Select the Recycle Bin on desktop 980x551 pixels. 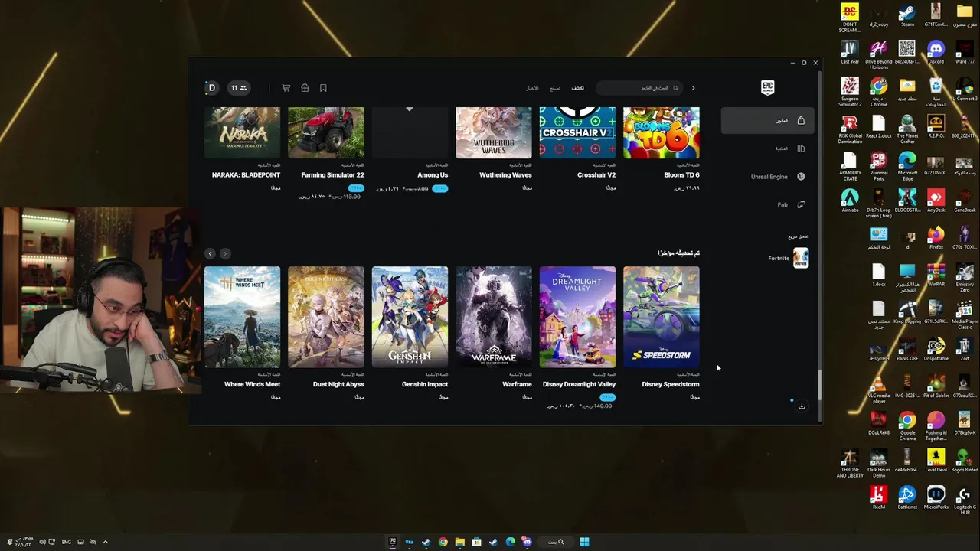tap(936, 92)
